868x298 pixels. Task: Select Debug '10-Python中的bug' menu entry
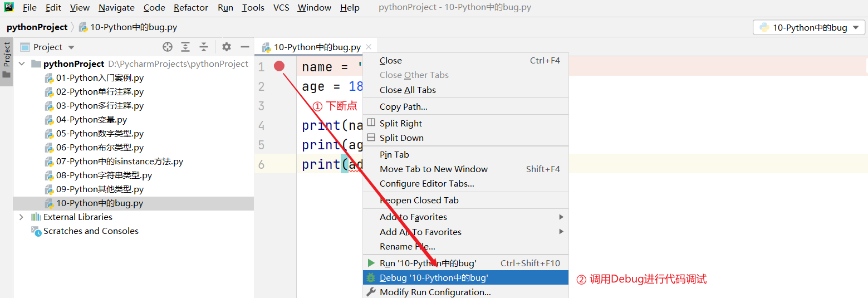coord(434,277)
